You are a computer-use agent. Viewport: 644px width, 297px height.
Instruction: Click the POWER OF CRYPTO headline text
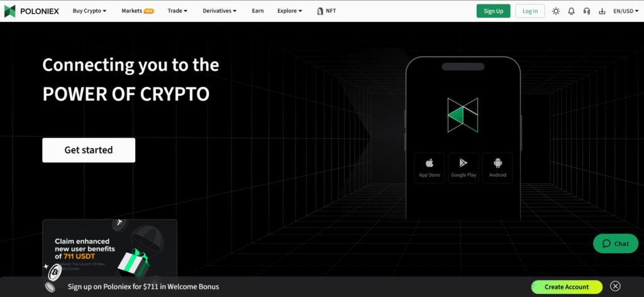click(x=126, y=94)
